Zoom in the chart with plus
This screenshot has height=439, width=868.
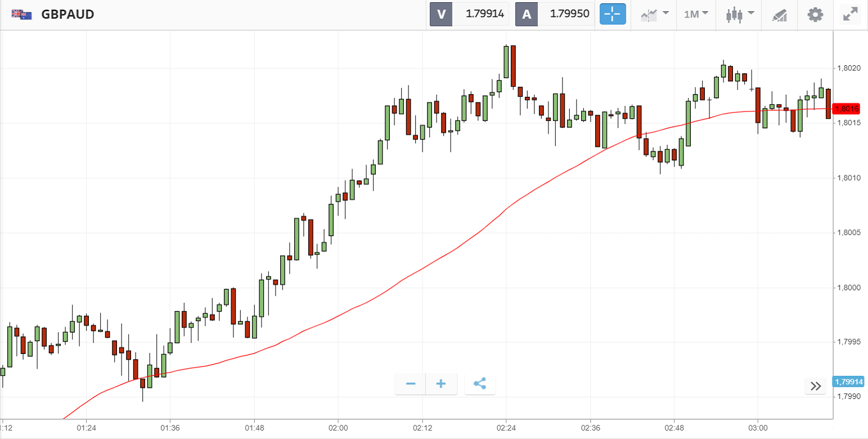click(x=441, y=384)
